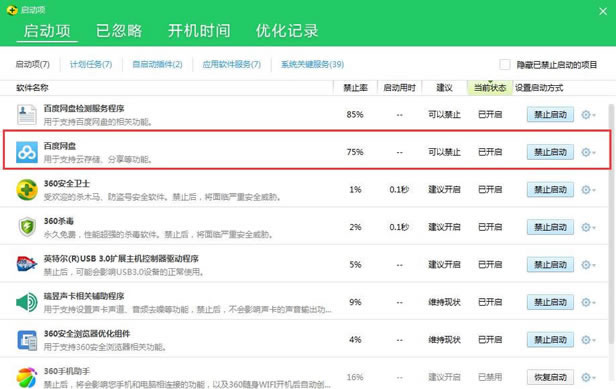616x389 pixels.
Task: Click the 75% 禁止率 value
Action: click(355, 152)
